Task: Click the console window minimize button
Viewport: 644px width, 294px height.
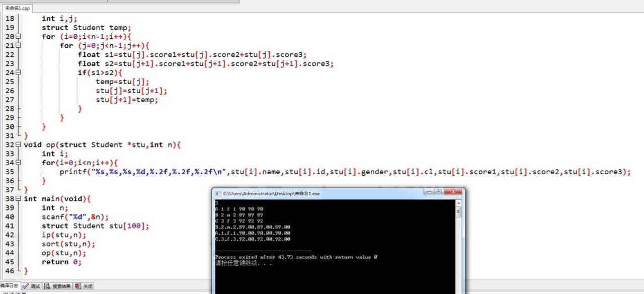Action: (429, 192)
